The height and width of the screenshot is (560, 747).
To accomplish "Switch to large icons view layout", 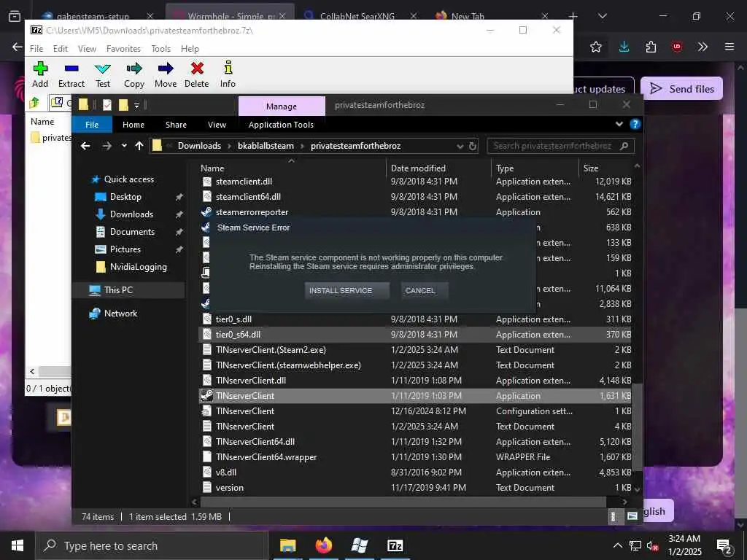I will (x=632, y=516).
